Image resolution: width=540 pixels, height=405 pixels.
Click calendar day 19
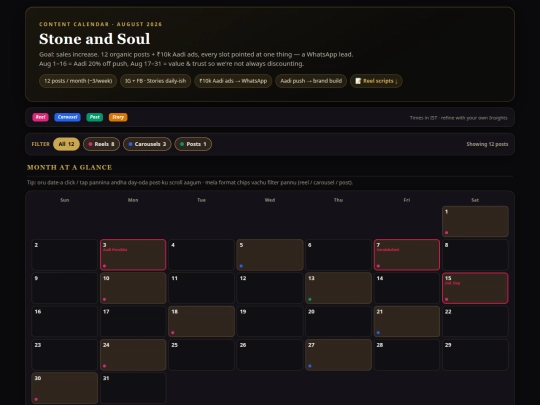click(x=270, y=321)
